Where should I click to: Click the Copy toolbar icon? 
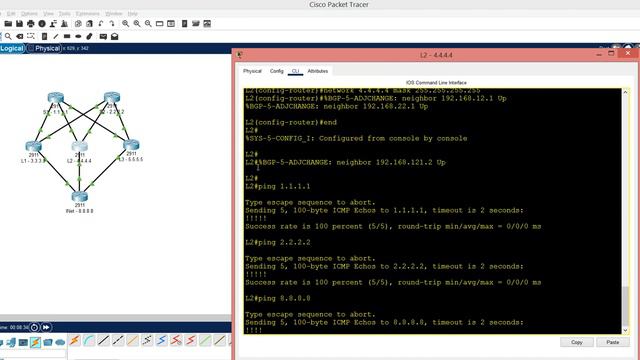pos(78,24)
